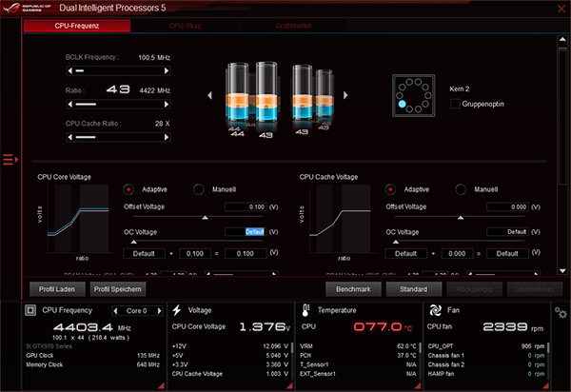Click the 4403.4 MHz frequency reading
Screen dimensions: 571x392
[91, 327]
